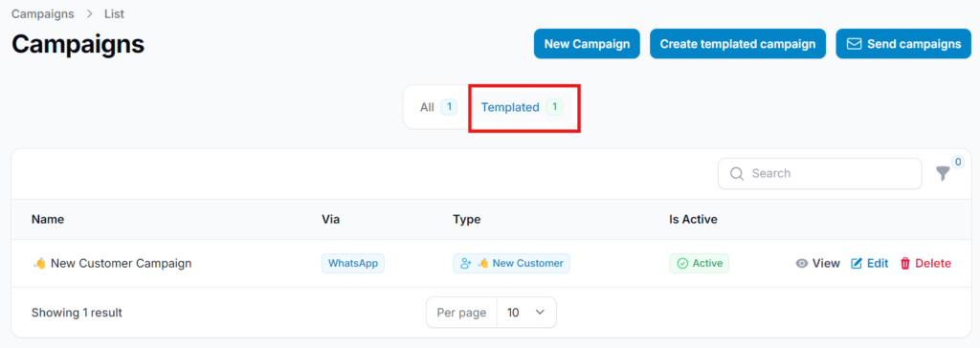Click the pencil icon next to Edit
980x348 pixels.
[x=857, y=264]
